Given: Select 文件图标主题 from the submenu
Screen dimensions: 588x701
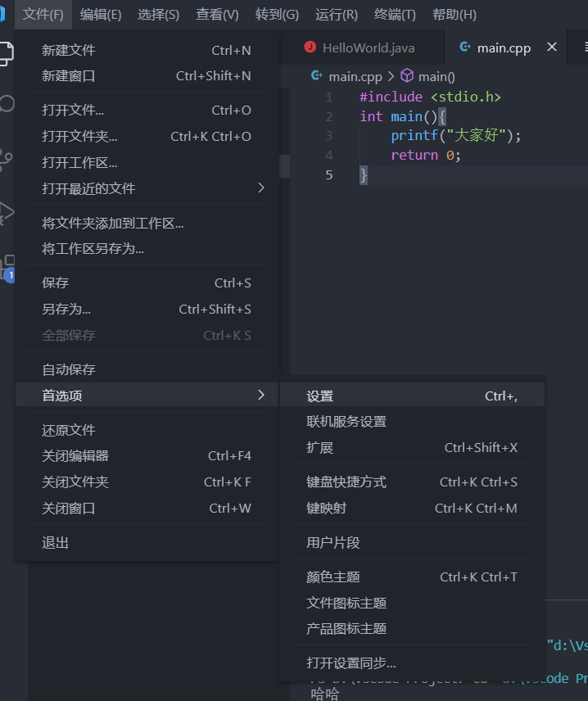Looking at the screenshot, I should click(x=412, y=603).
